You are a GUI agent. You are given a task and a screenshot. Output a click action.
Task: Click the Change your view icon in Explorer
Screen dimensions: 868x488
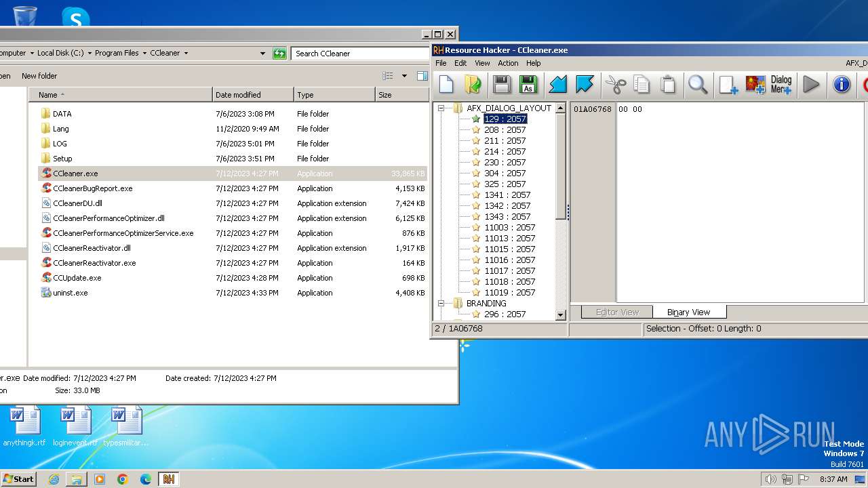(x=388, y=76)
